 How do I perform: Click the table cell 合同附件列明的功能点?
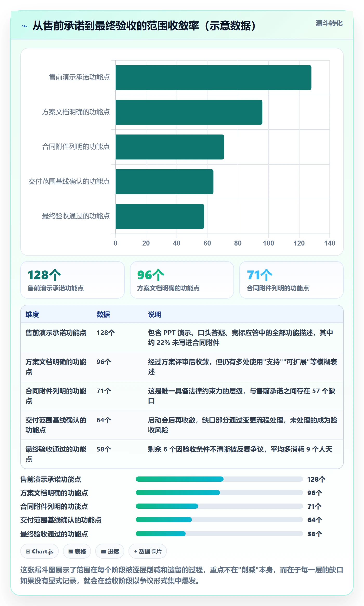56,396
